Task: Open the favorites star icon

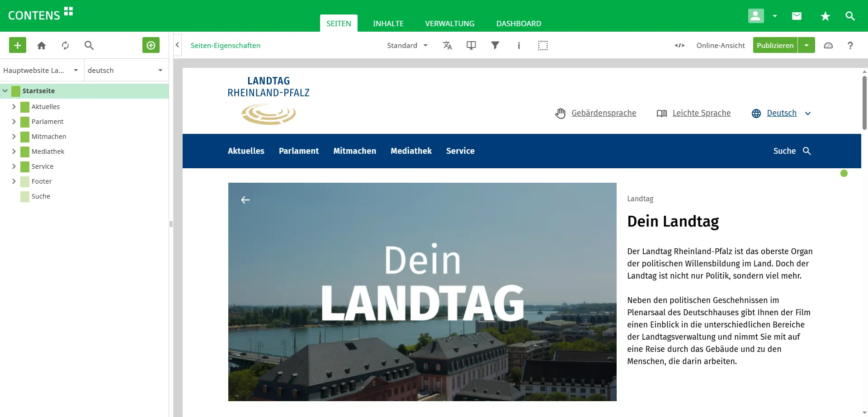Action: [x=825, y=16]
